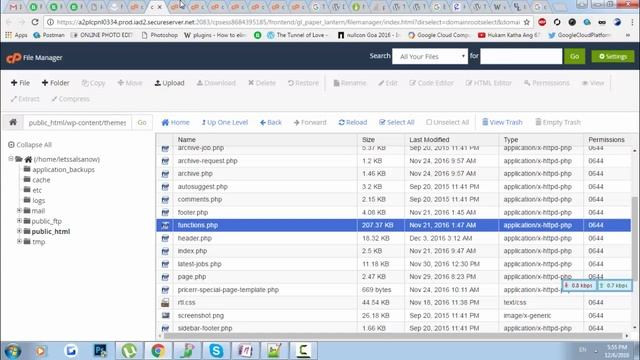The height and width of the screenshot is (360, 640).
Task: Click Copy in the toolbar
Action: click(x=93, y=83)
